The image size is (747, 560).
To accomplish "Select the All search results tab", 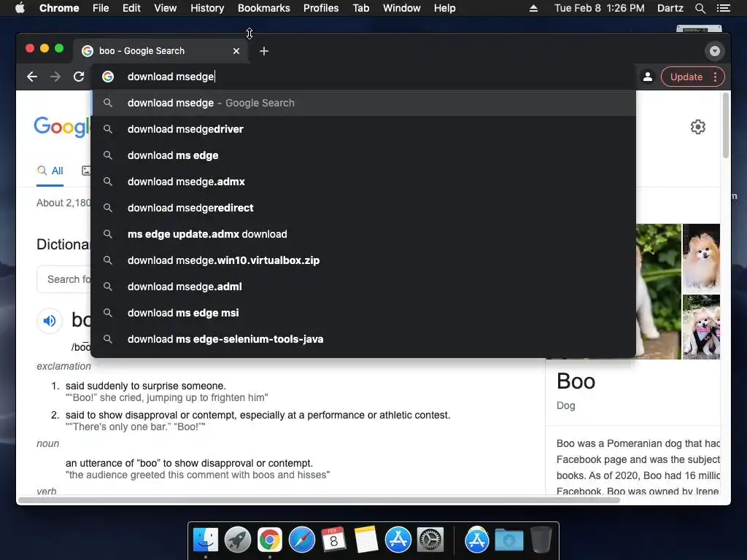I will click(50, 171).
